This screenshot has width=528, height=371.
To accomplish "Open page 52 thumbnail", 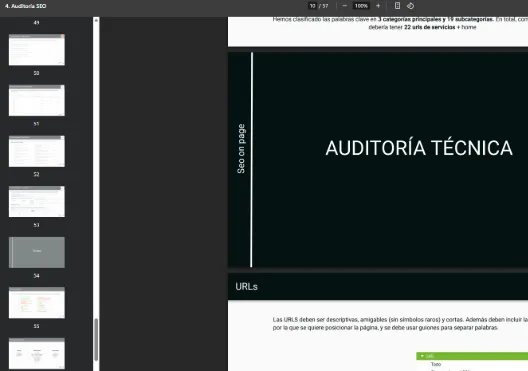I will coord(37,202).
